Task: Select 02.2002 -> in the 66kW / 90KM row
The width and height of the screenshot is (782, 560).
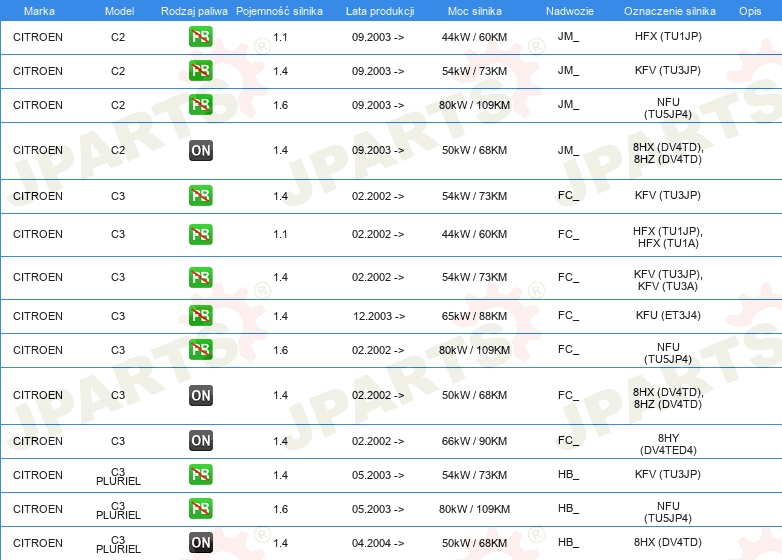Action: pyautogui.click(x=378, y=441)
